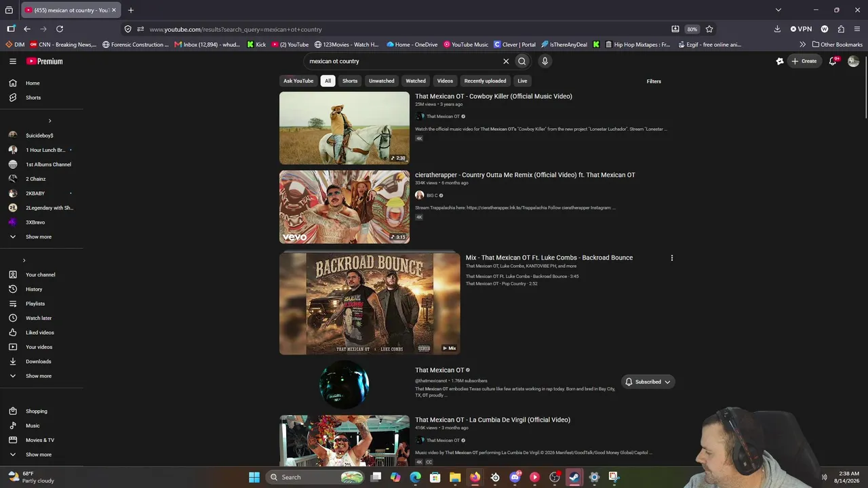Open the browser extensions puzzle icon
The image size is (868, 488).
pyautogui.click(x=841, y=29)
